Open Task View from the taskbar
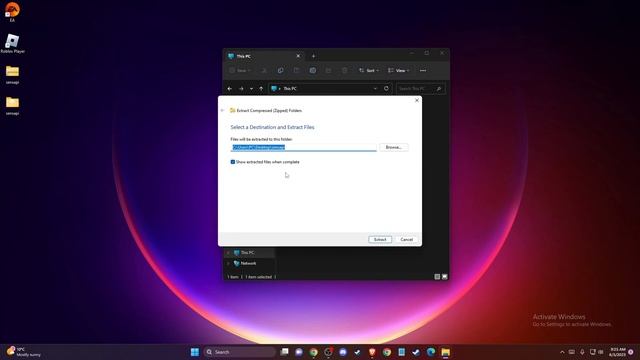Image resolution: width=640 pixels, height=360 pixels. (x=284, y=352)
